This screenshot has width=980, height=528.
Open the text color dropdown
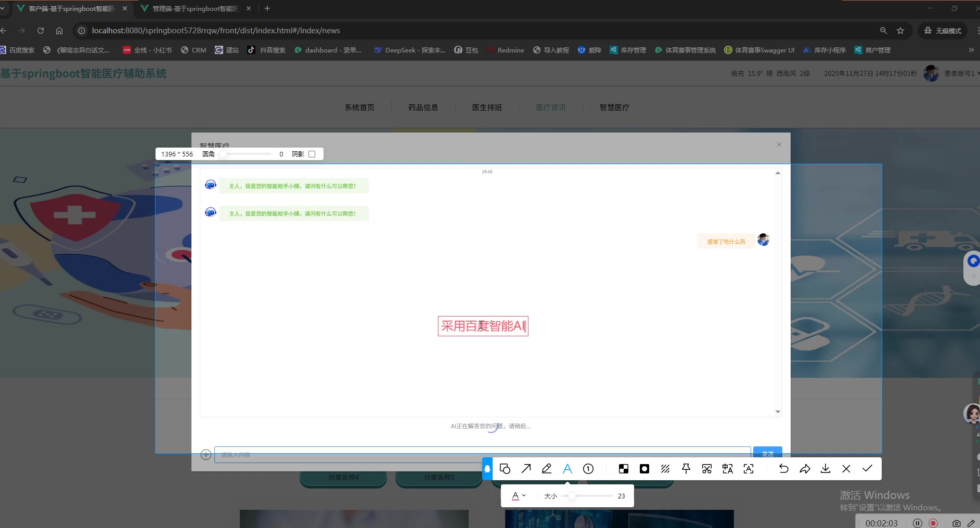(519, 496)
